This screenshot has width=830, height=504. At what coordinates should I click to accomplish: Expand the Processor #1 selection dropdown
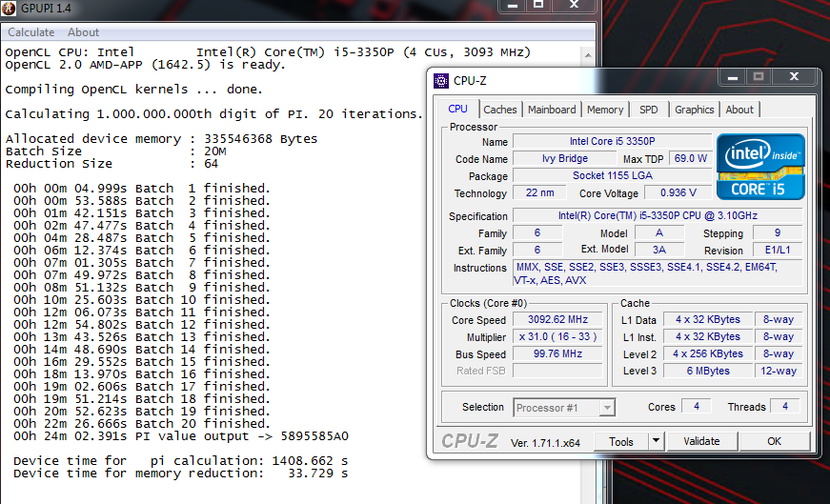(x=606, y=408)
